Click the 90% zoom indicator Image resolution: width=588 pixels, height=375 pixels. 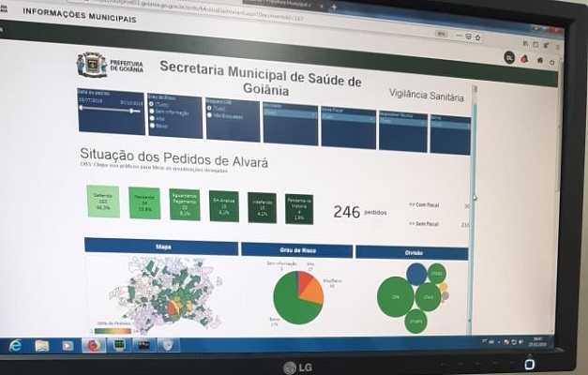(442, 34)
